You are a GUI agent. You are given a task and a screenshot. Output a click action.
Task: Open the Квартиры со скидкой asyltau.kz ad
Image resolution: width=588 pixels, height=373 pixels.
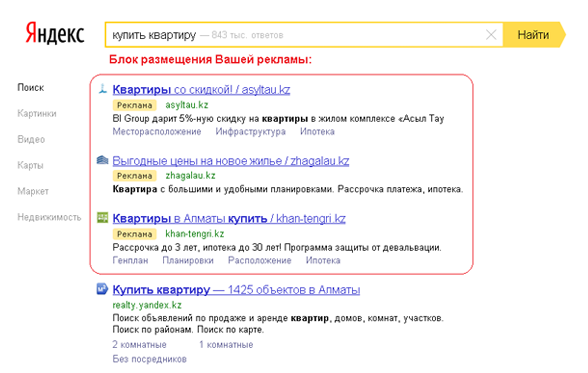click(201, 90)
